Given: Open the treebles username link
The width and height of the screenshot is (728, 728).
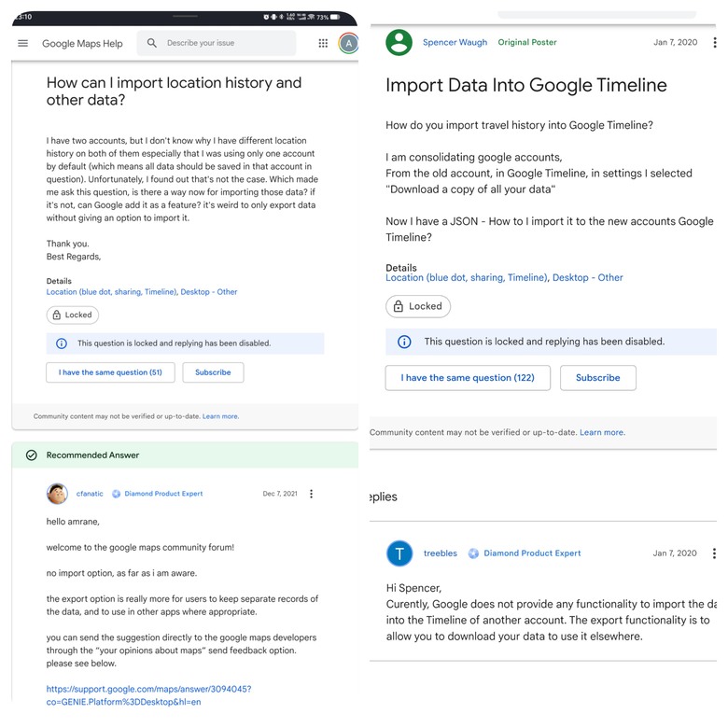Looking at the screenshot, I should (441, 553).
